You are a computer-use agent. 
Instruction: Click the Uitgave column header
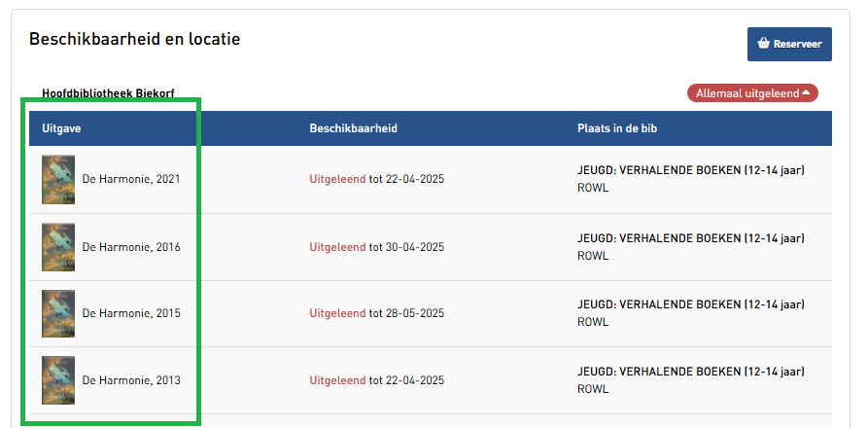[x=61, y=128]
